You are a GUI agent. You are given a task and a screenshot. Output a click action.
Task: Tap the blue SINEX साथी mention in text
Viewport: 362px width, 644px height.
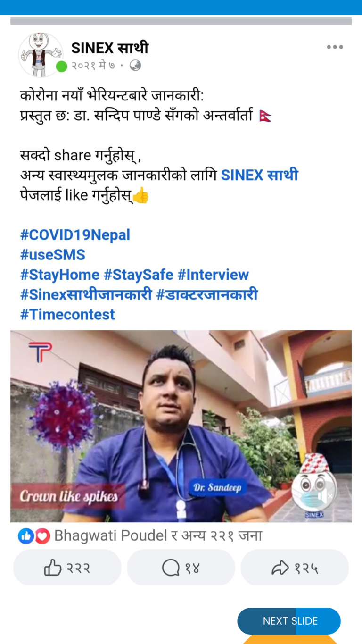point(260,176)
